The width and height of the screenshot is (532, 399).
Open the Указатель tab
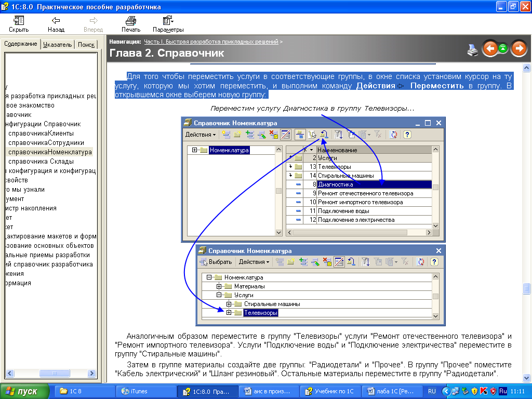pyautogui.click(x=57, y=45)
